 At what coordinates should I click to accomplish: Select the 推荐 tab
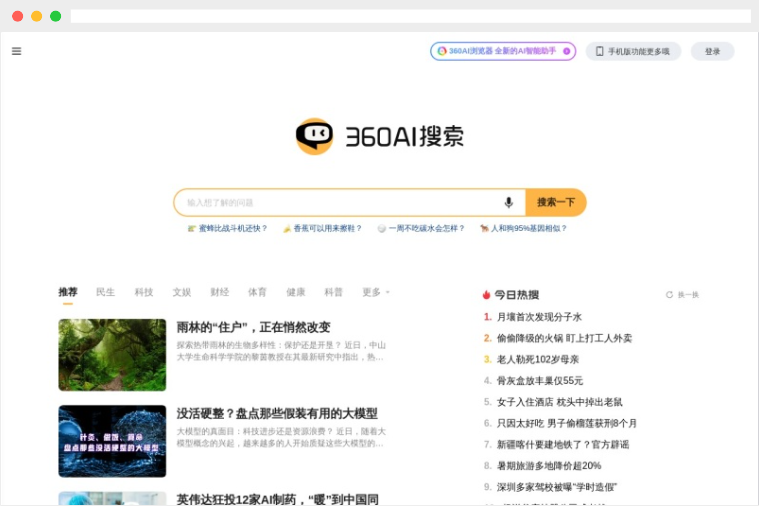pos(68,292)
